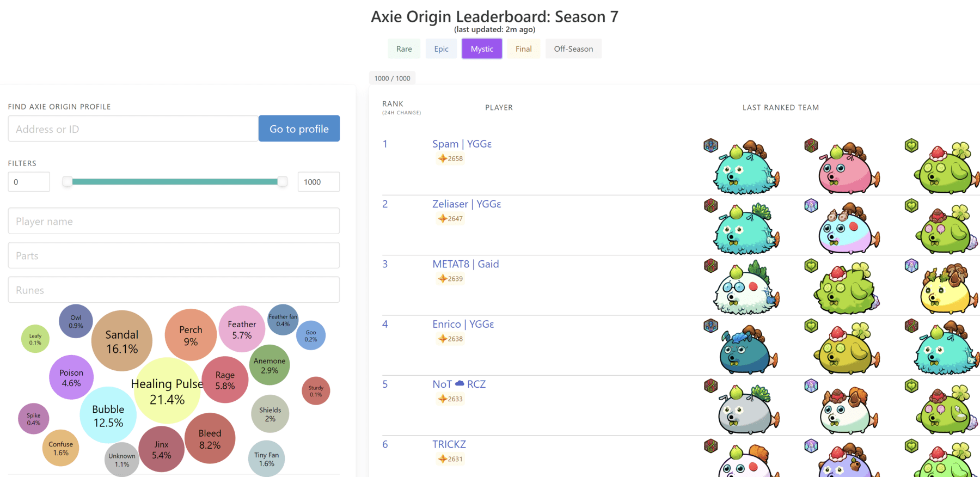Click the right handle of rank slider

[x=282, y=182]
